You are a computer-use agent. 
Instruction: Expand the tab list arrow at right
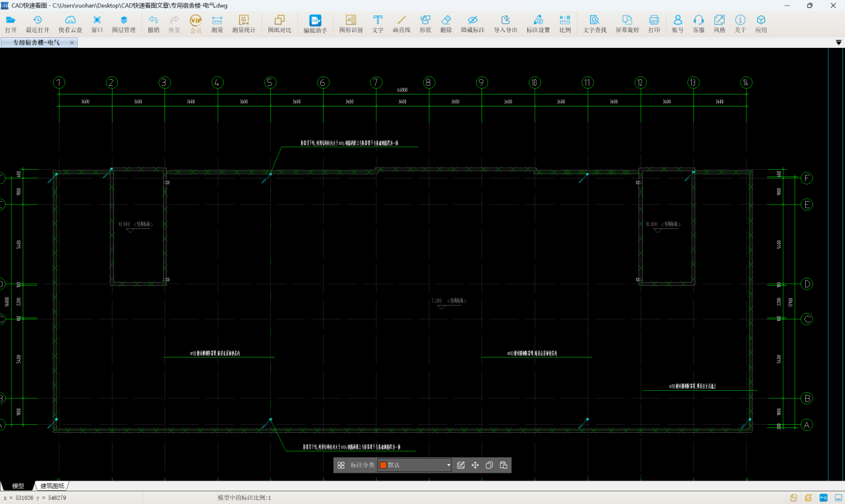(x=838, y=43)
